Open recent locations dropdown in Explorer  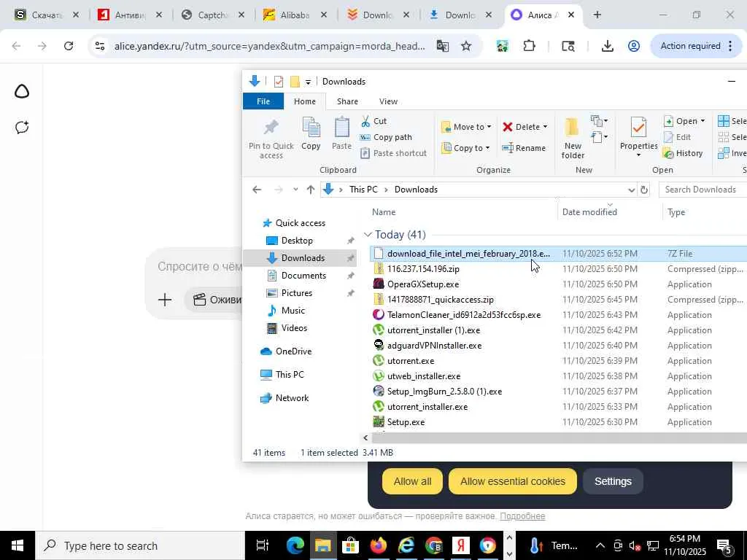click(295, 190)
